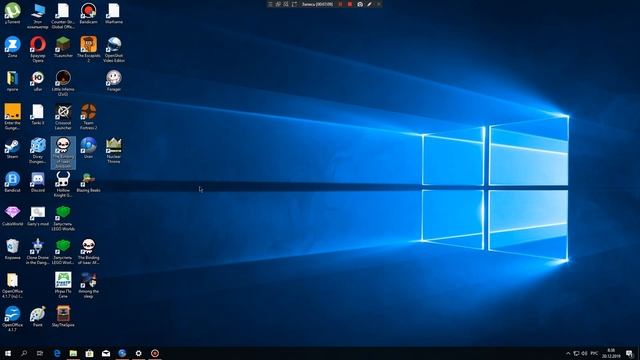This screenshot has width=640, height=360.
Task: Open the Этот компьютер desktop icon
Action: [x=38, y=16]
